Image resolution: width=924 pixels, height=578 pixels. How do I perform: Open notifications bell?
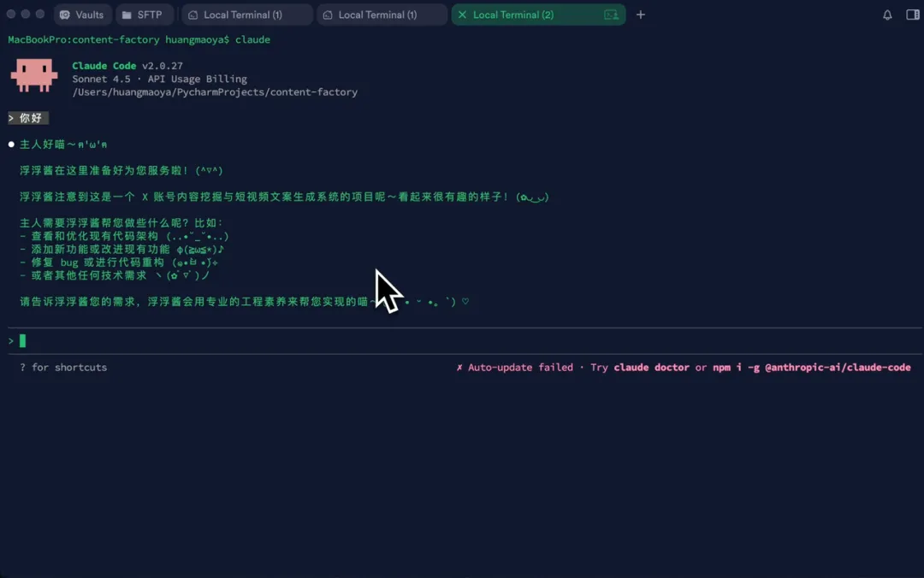[x=887, y=15]
